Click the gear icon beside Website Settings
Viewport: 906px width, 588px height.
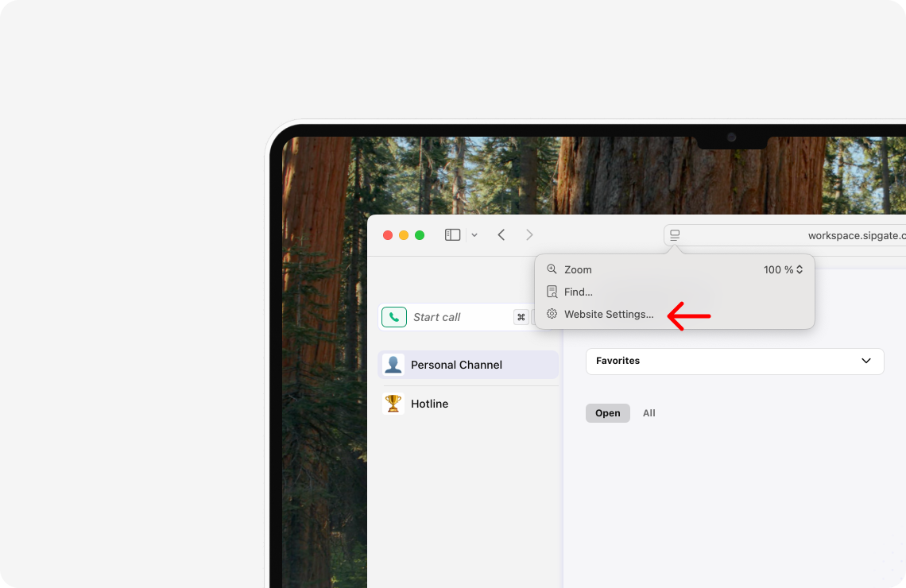552,314
